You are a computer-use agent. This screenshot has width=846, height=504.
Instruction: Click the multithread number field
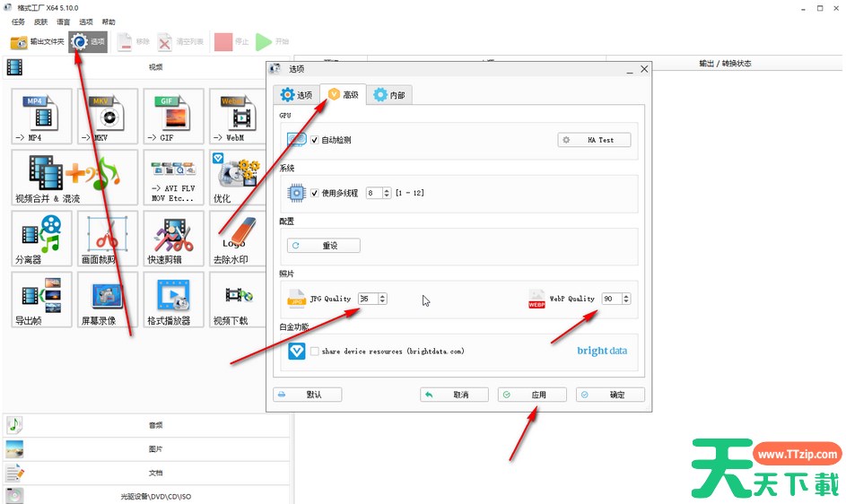[x=374, y=193]
